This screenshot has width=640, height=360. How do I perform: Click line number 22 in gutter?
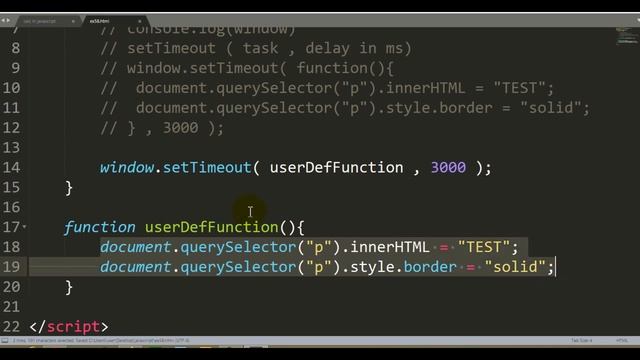(x=11, y=327)
